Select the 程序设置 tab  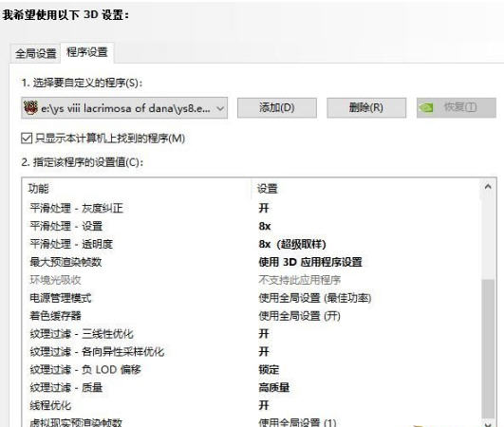[x=87, y=52]
